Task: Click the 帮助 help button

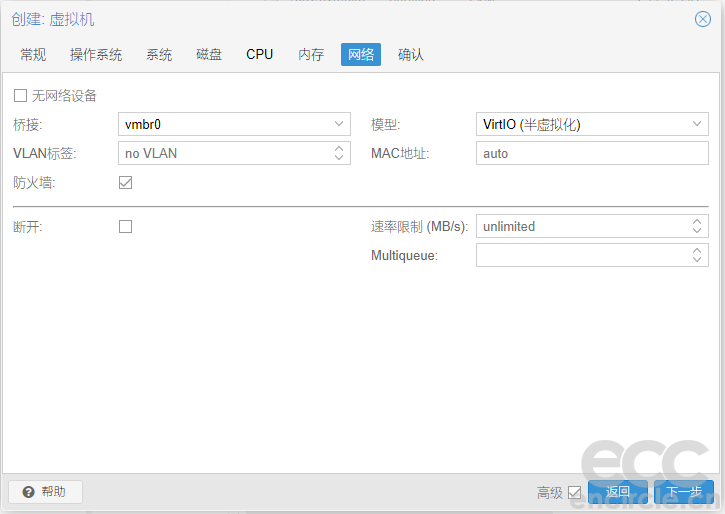Action: coord(45,492)
